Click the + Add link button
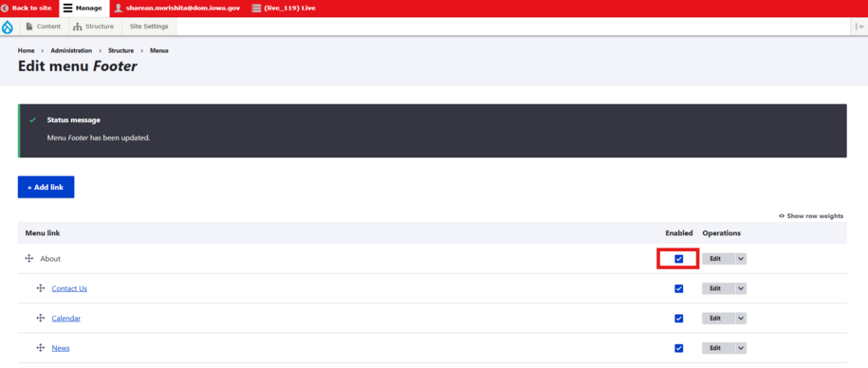 click(46, 187)
